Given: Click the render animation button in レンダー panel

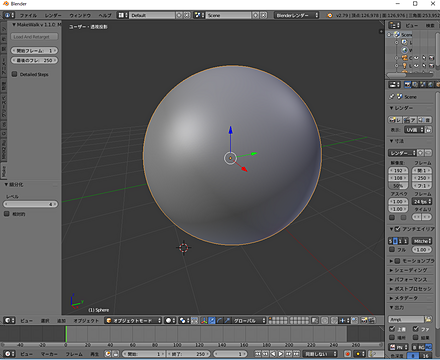Looking at the screenshot, I should 410,120.
